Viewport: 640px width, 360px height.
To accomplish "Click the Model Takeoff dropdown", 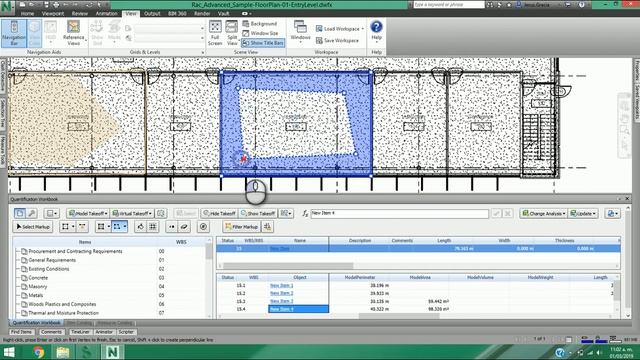I will 88,213.
